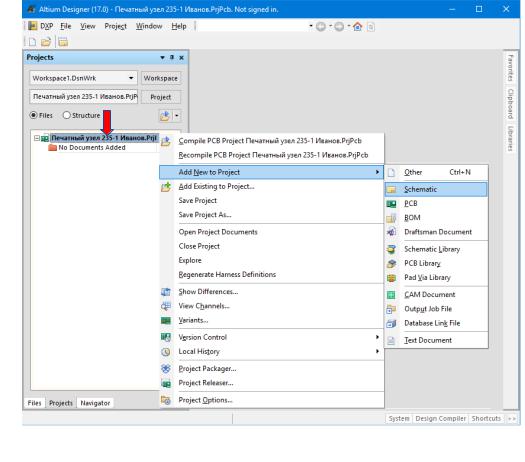Expand the Projects panel options arrow

pos(162,58)
